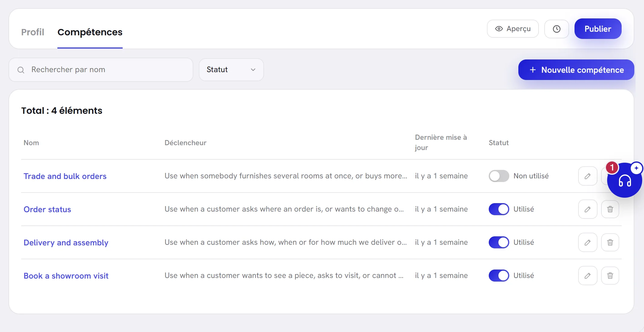The height and width of the screenshot is (332, 644).
Task: Create a Nouvelle compétence
Action: 576,70
